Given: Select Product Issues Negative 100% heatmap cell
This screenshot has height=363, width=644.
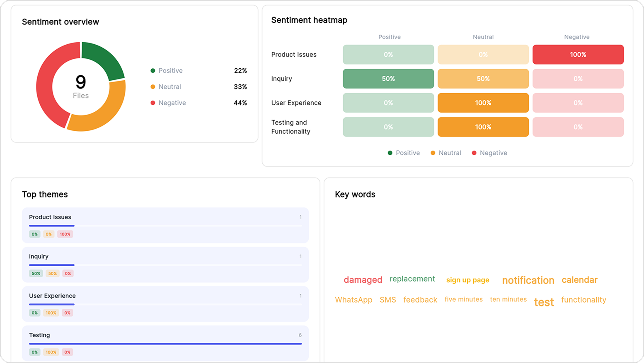Looking at the screenshot, I should click(578, 55).
